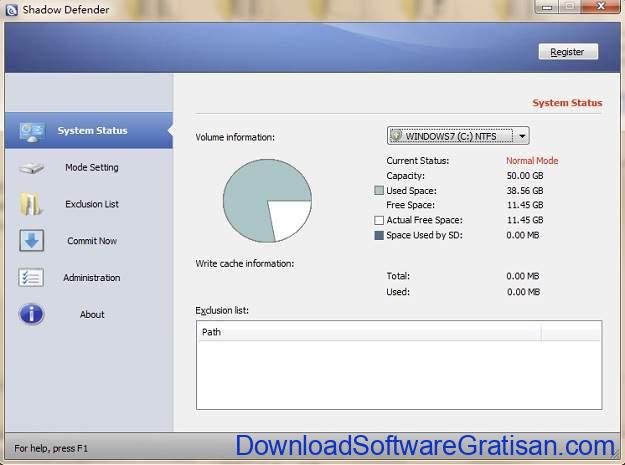Click the Current Status label
Screen dimensions: 625x465
coord(418,161)
